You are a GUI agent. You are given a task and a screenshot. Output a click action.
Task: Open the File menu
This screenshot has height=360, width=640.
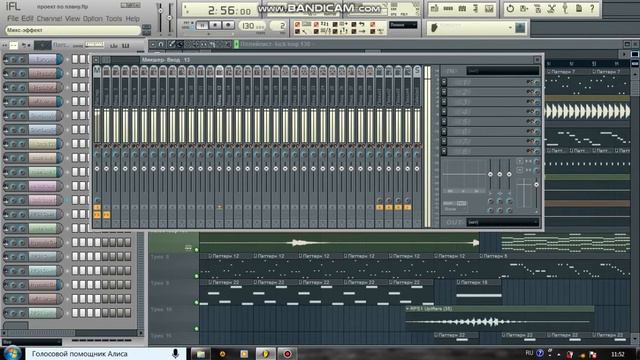[x=13, y=19]
